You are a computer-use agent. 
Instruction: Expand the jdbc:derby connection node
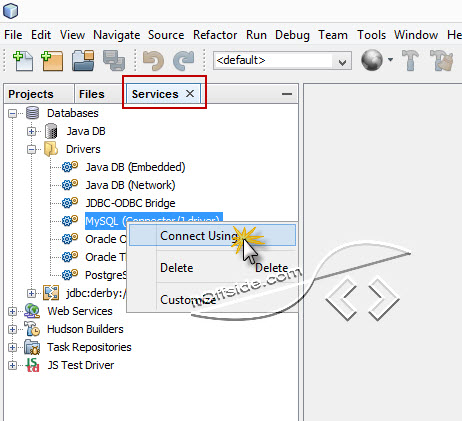click(31, 293)
